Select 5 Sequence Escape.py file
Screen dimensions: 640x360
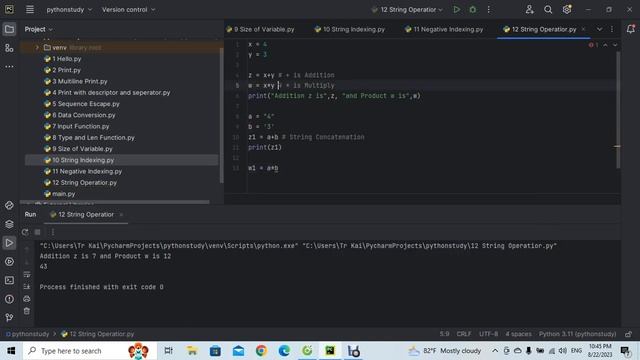82,104
